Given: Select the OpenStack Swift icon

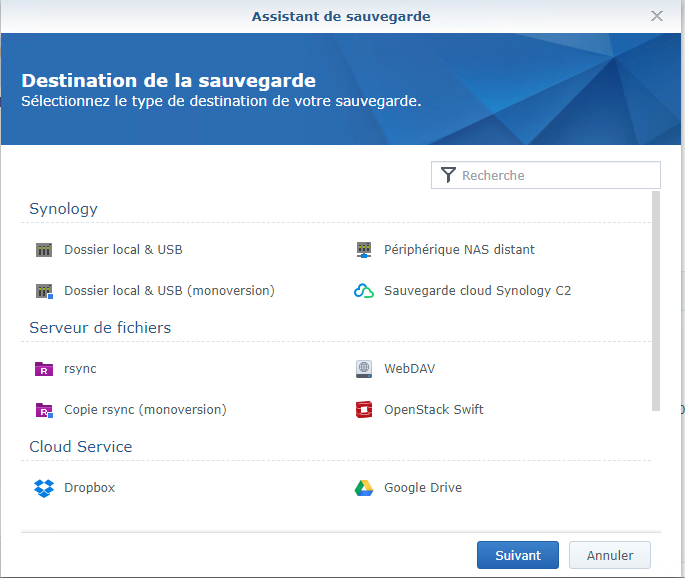Looking at the screenshot, I should 363,410.
